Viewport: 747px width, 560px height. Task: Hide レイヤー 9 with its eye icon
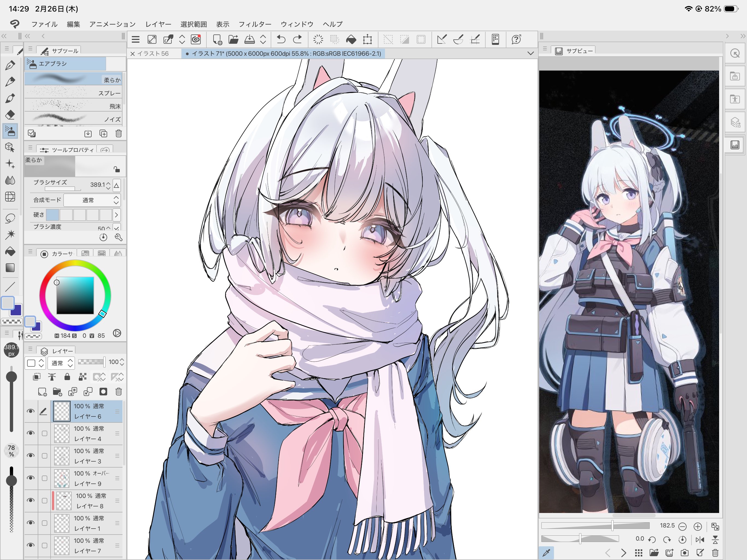[31, 478]
